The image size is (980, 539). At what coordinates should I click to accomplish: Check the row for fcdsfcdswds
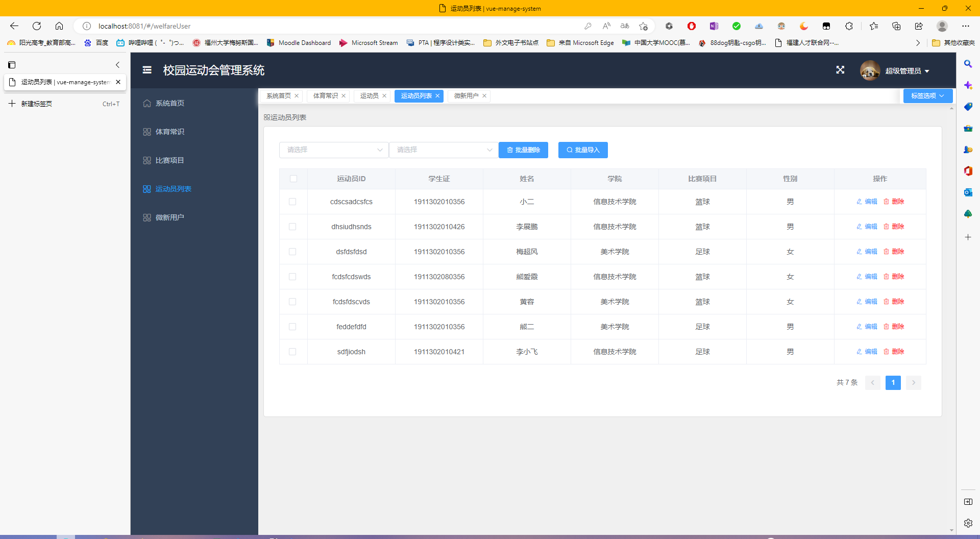coord(292,277)
